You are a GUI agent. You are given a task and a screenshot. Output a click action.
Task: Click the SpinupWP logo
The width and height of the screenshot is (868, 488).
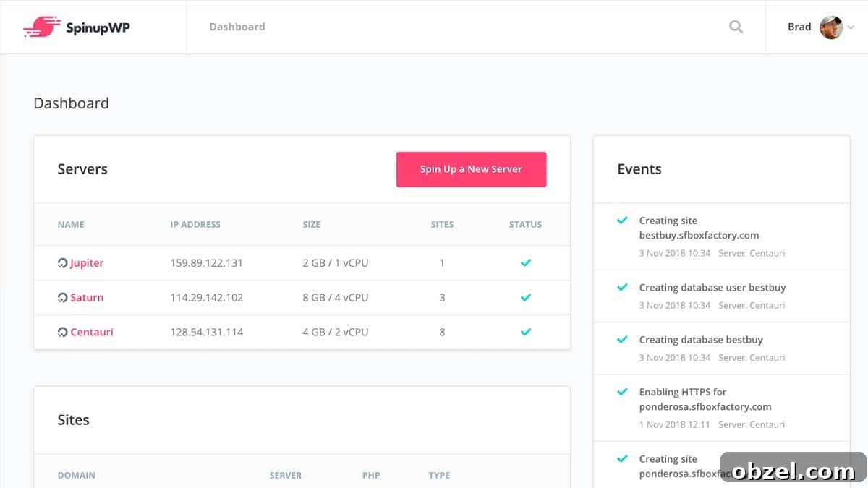[77, 27]
